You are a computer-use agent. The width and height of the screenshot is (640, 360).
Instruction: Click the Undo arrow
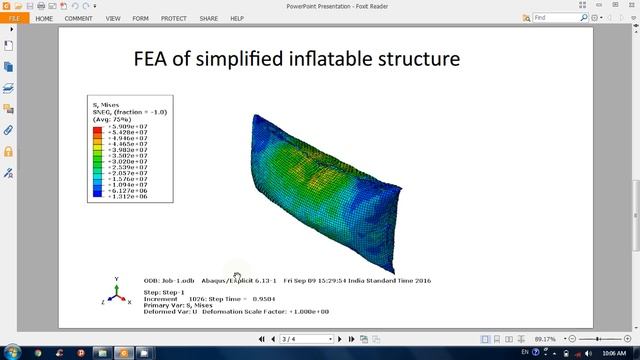point(75,6)
